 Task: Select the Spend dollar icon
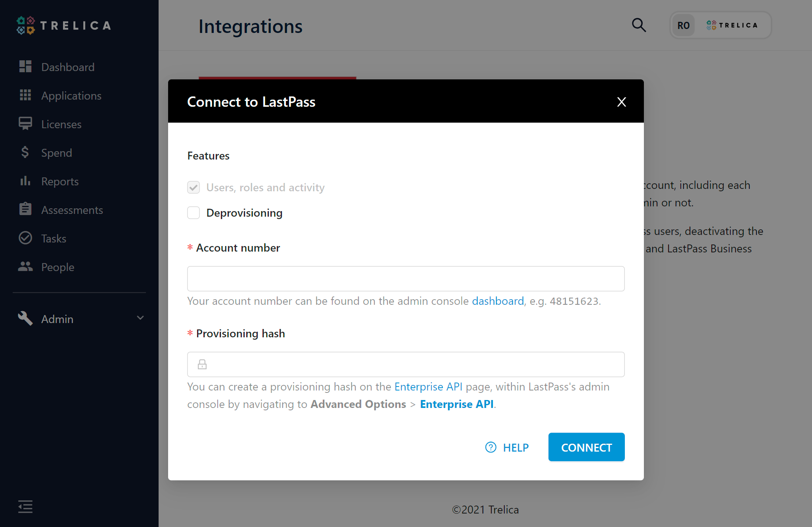point(25,152)
